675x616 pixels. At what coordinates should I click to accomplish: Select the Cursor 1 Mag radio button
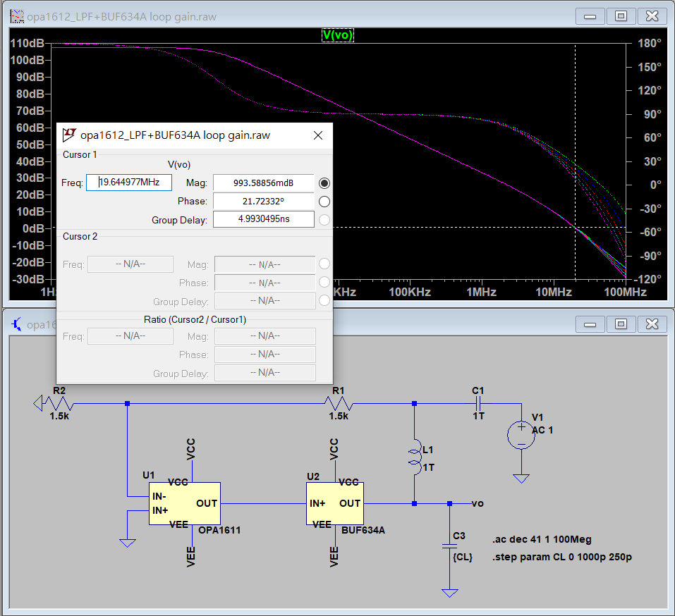point(324,183)
